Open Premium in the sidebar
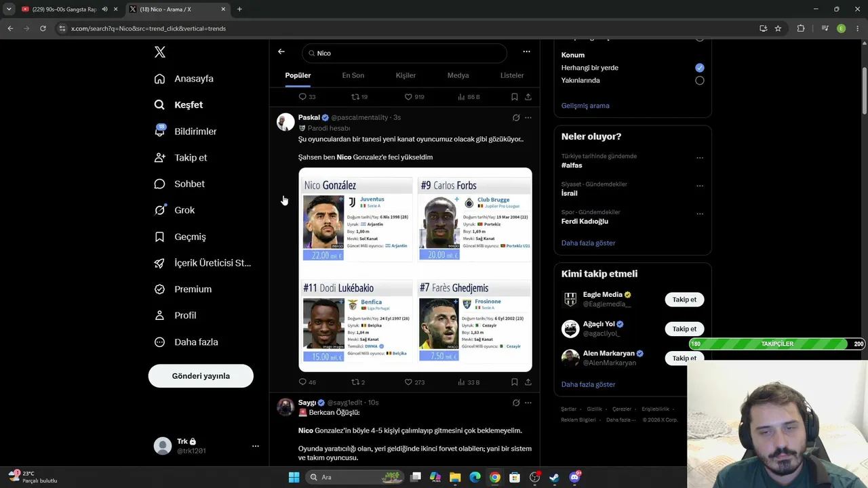Image resolution: width=868 pixels, height=488 pixels. 182,289
